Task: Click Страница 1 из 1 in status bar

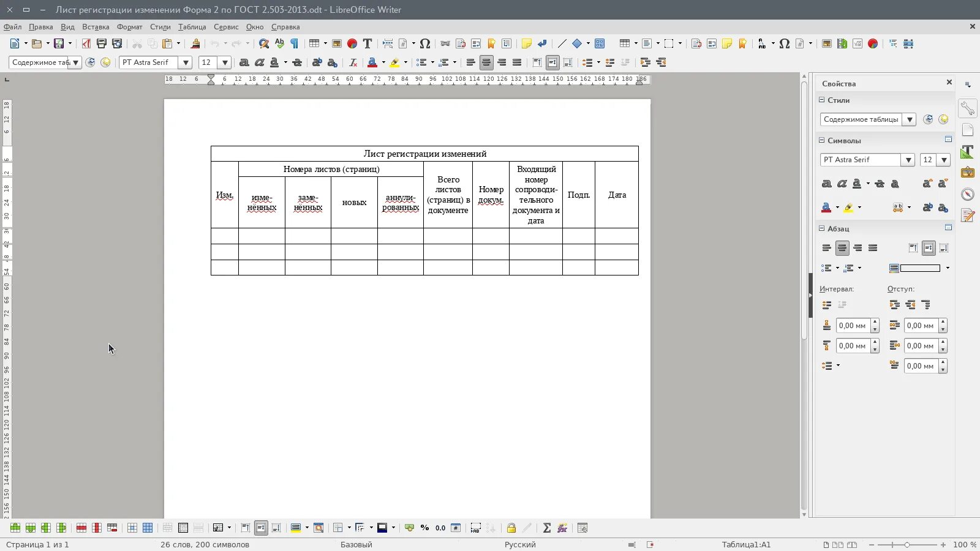Action: click(x=37, y=544)
